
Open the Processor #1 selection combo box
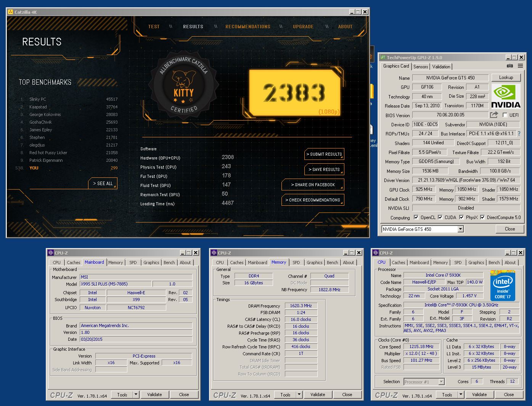pyautogui.click(x=424, y=382)
